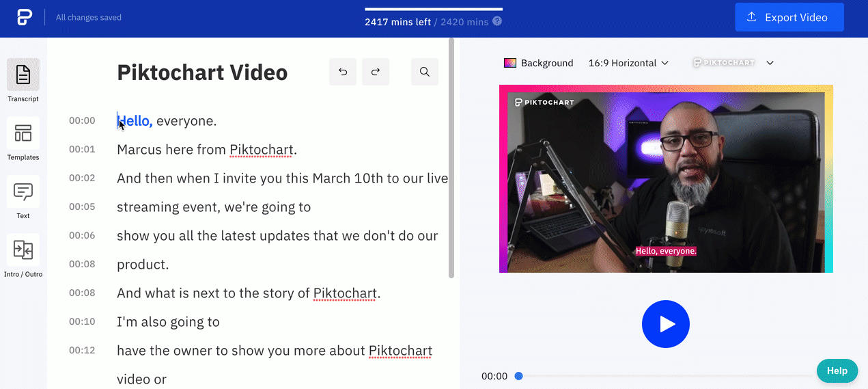This screenshot has width=868, height=389.
Task: Click the word 'Hello,' in transcript
Action: [x=135, y=121]
